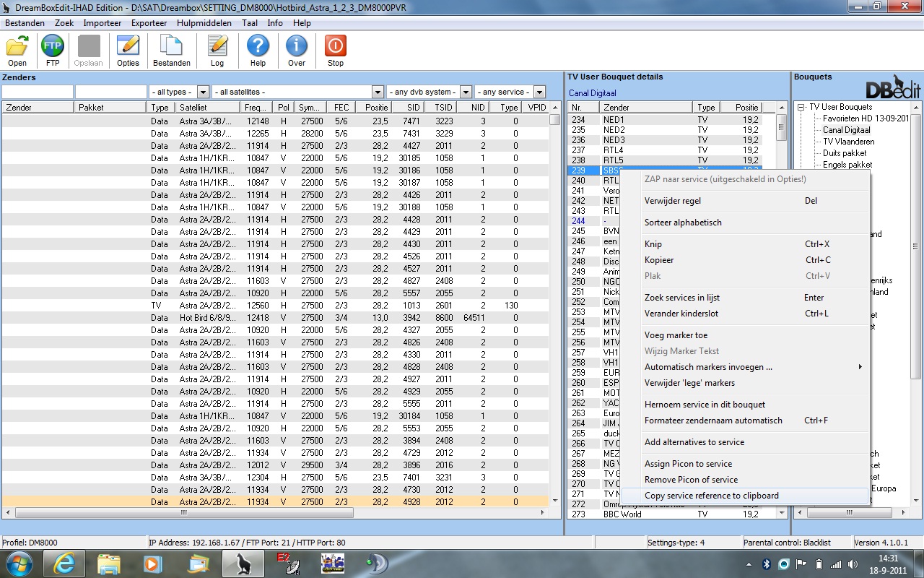The width and height of the screenshot is (924, 578).
Task: Choose Verwijder 'lege' markers
Action: click(x=746, y=383)
